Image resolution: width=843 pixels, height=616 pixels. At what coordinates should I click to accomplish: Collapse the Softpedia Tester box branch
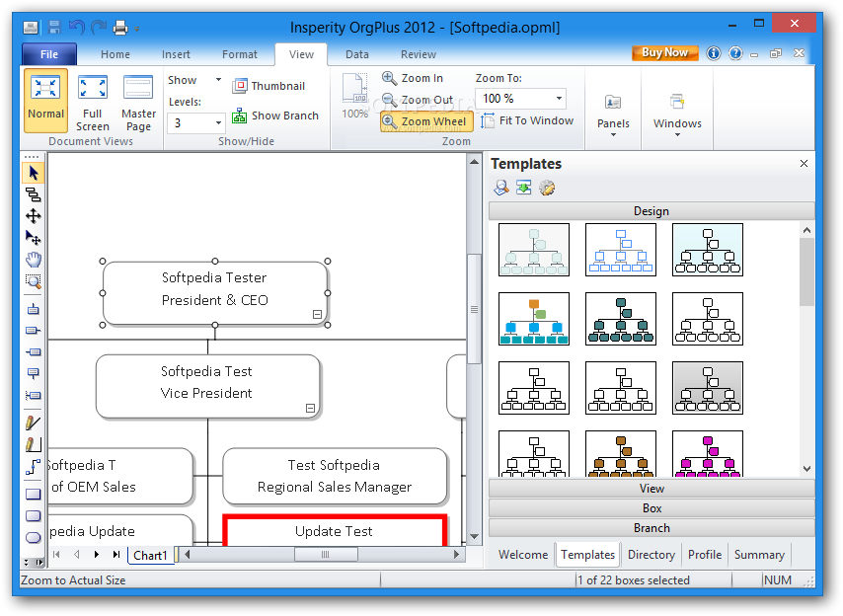317,315
